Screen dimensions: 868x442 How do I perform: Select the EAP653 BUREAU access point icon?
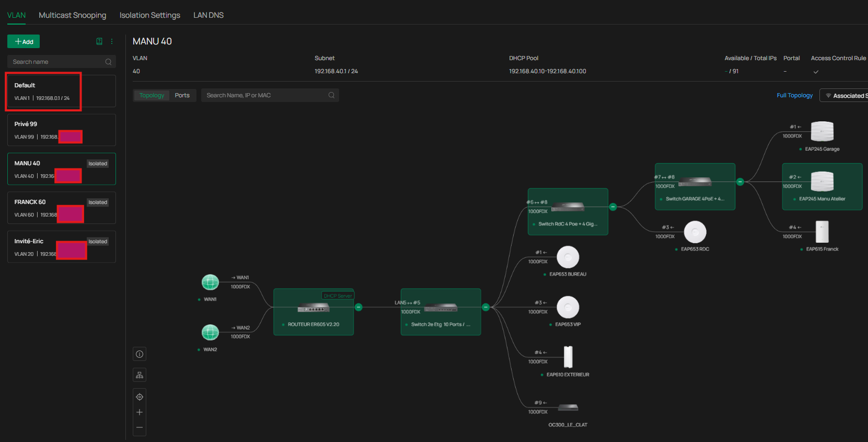click(x=568, y=257)
